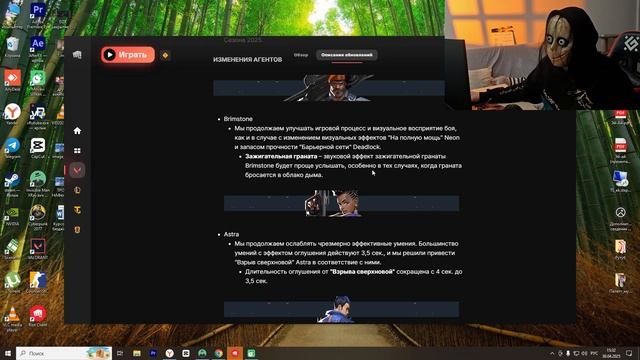The width and height of the screenshot is (640, 360).
Task: Select the Teamfight Tactics sidebar icon
Action: pyautogui.click(x=77, y=210)
